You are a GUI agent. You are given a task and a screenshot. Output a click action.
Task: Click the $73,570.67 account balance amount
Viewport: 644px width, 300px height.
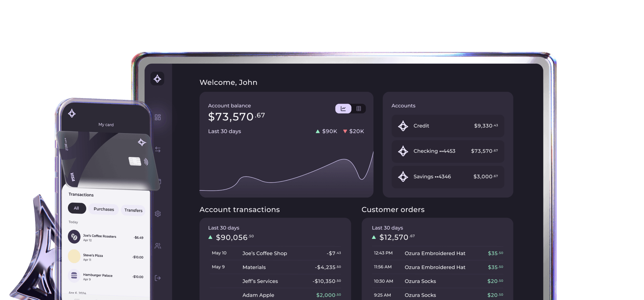(x=236, y=116)
